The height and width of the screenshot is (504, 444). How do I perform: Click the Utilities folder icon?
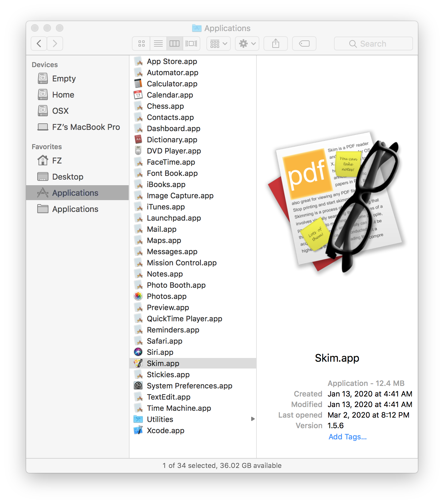(138, 419)
